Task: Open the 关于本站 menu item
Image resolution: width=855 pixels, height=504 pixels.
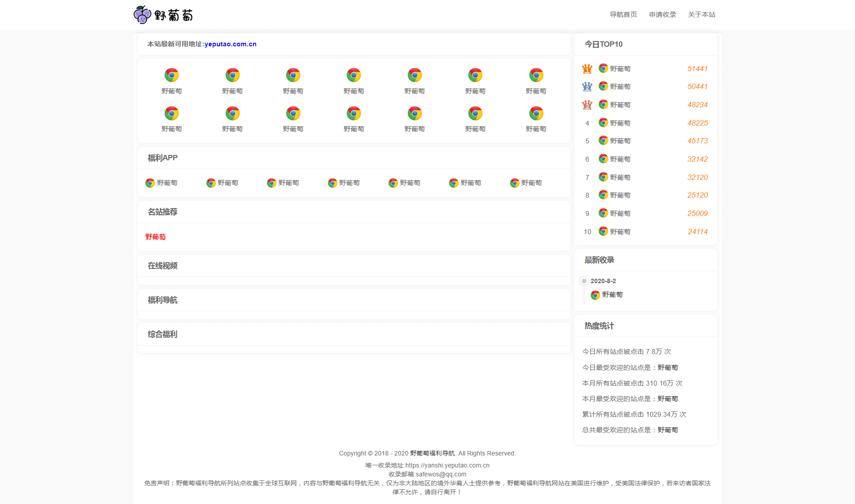Action: [x=701, y=15]
